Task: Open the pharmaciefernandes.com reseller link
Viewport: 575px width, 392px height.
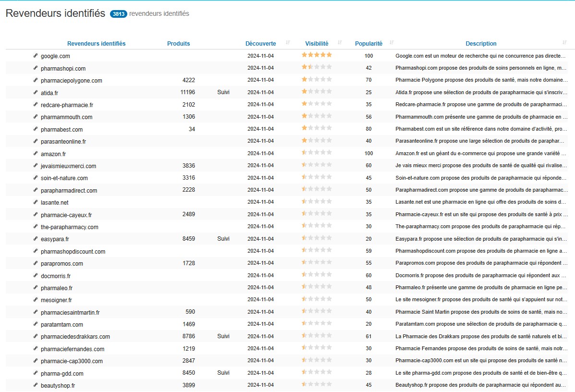Action: [x=73, y=349]
